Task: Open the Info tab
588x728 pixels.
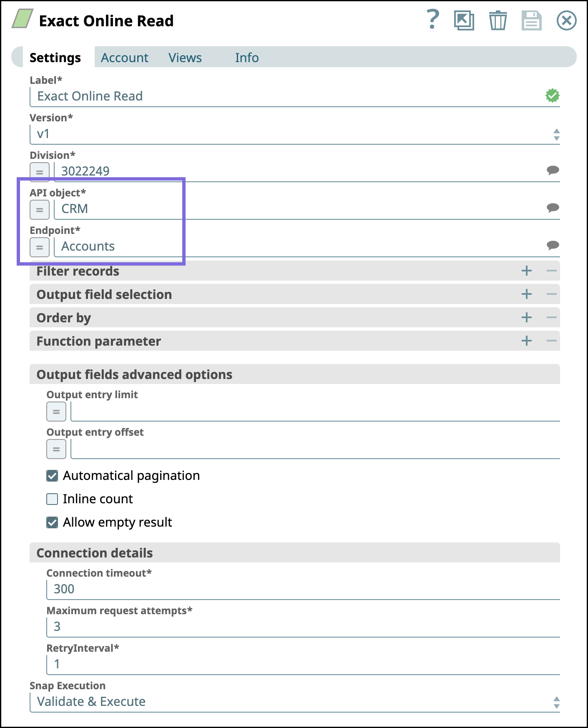Action: (247, 58)
